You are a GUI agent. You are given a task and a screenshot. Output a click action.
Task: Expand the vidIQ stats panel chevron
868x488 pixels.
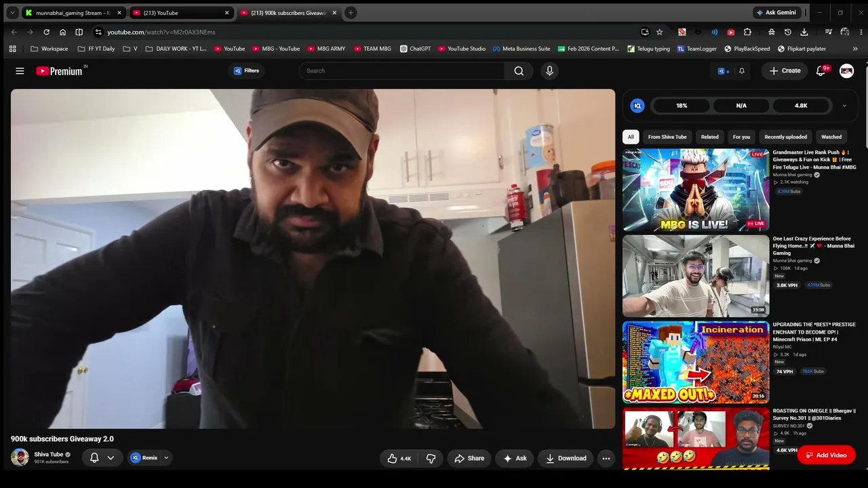click(x=844, y=106)
